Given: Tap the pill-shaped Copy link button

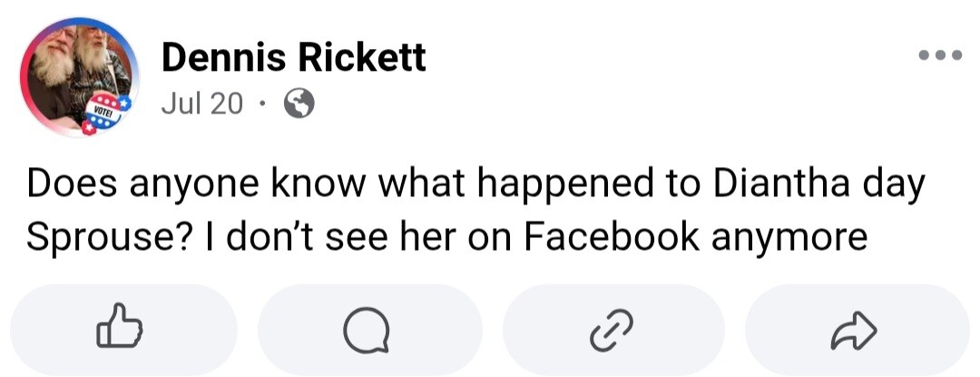Looking at the screenshot, I should click(x=613, y=330).
